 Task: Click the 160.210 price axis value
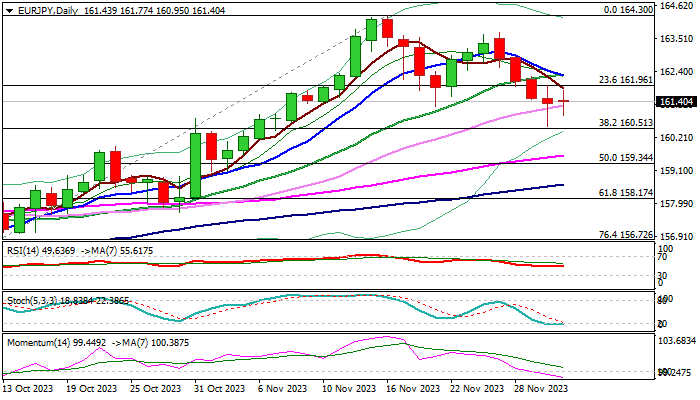[677, 138]
